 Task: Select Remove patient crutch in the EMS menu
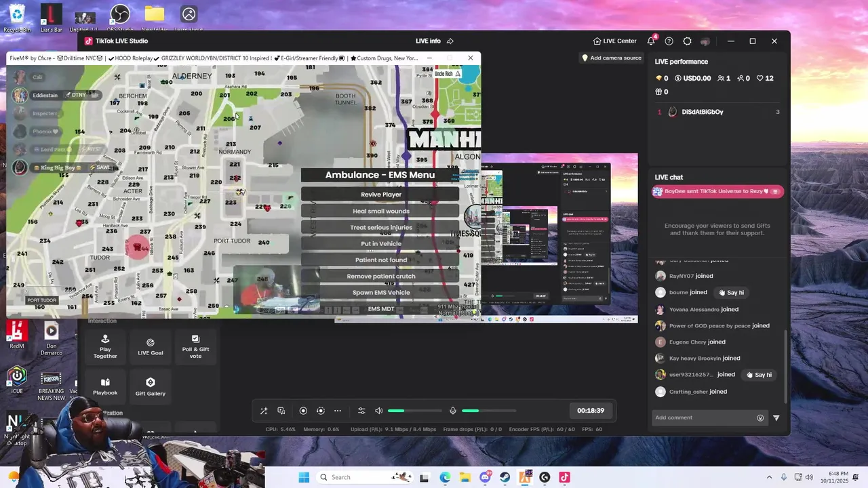tap(380, 276)
